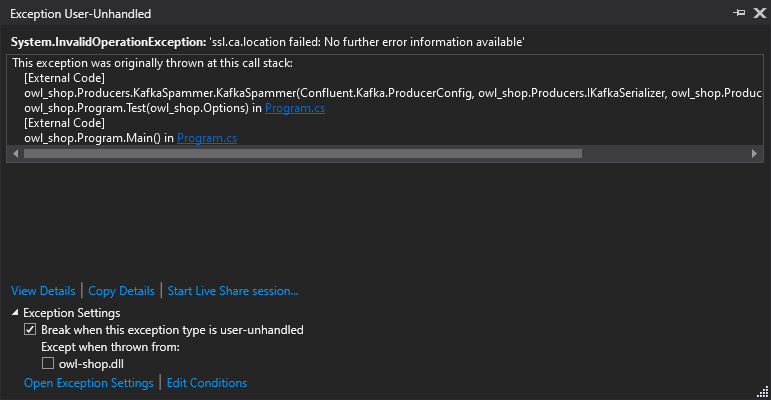Open Exception Settings link
Viewport: 771px width, 400px height.
[89, 383]
